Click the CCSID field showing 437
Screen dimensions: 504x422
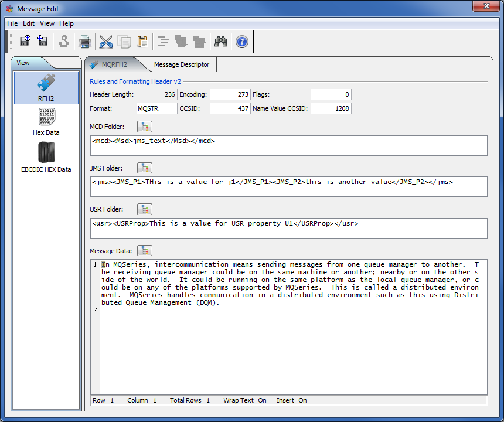(x=230, y=108)
